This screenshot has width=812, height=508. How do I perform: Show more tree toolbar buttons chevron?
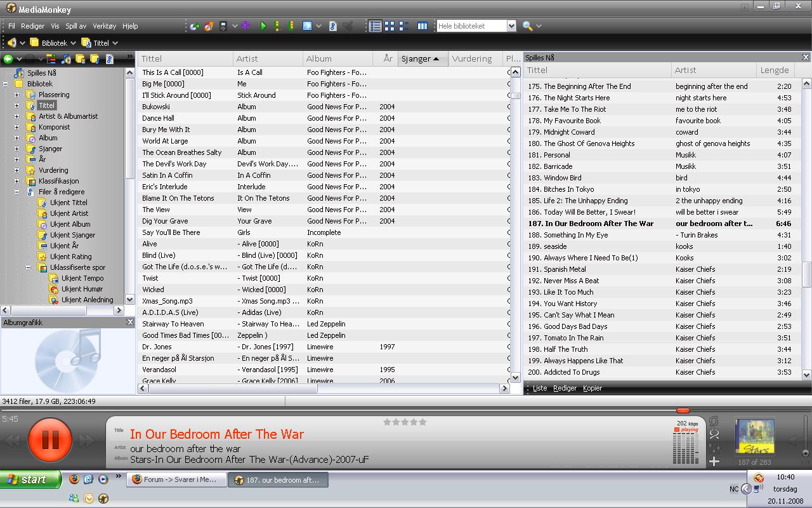130,57
